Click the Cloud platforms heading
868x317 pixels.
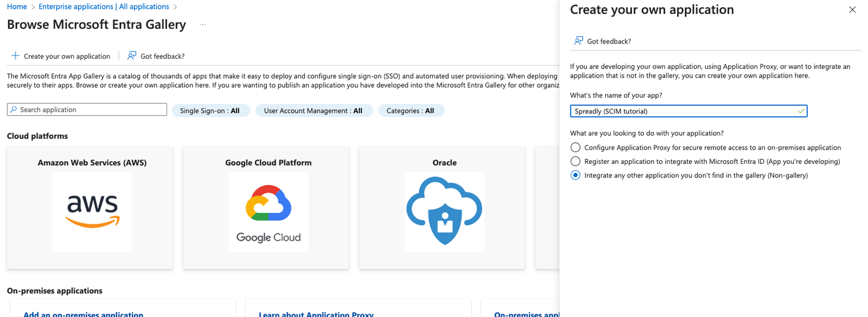[x=37, y=136]
